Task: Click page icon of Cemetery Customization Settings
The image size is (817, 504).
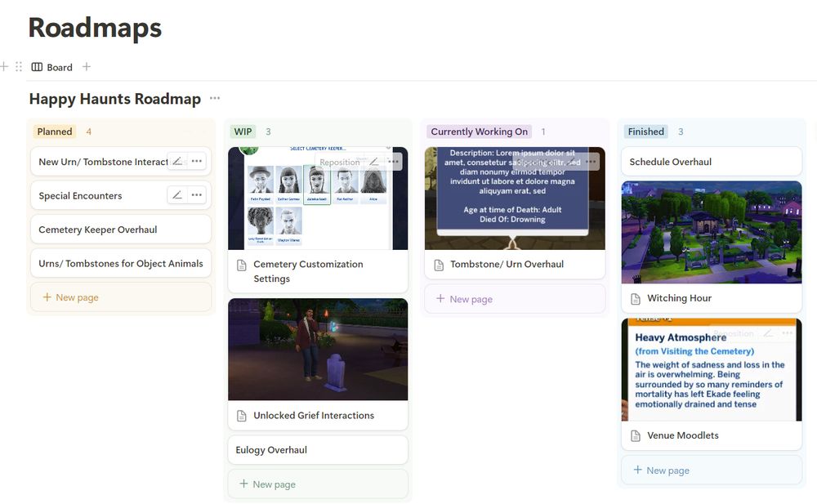Action: coord(242,265)
